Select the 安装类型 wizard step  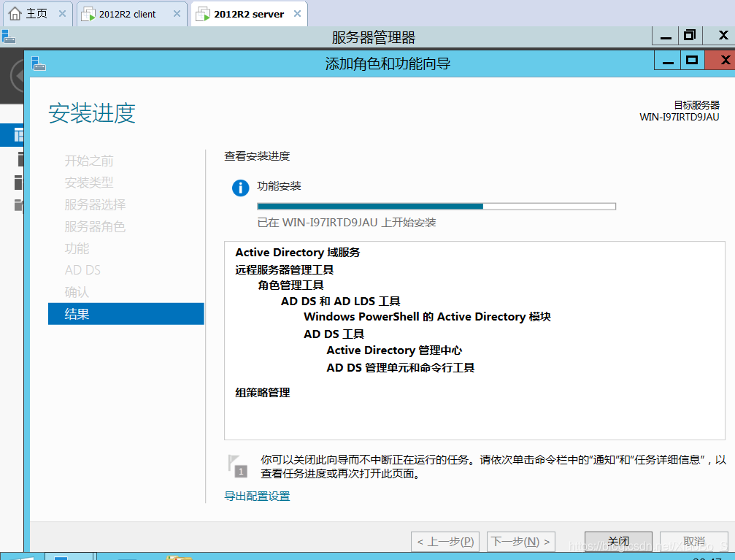[x=89, y=183]
